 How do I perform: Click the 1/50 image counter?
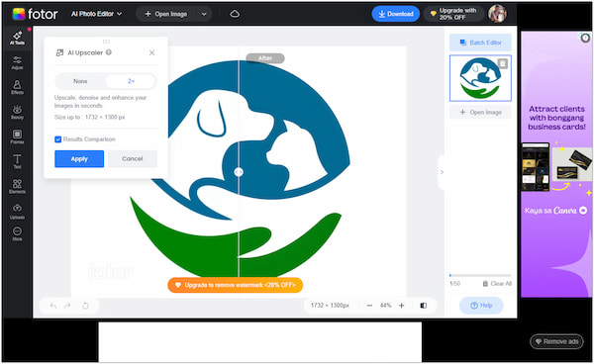454,284
